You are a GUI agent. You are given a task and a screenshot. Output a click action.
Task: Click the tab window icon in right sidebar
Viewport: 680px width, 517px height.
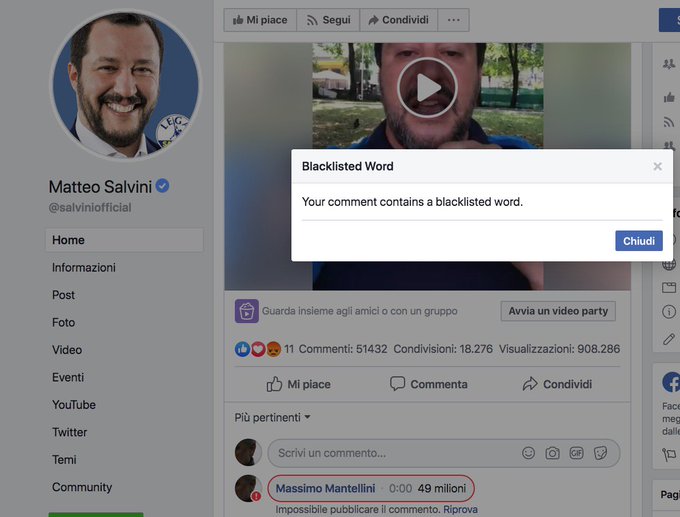669,287
